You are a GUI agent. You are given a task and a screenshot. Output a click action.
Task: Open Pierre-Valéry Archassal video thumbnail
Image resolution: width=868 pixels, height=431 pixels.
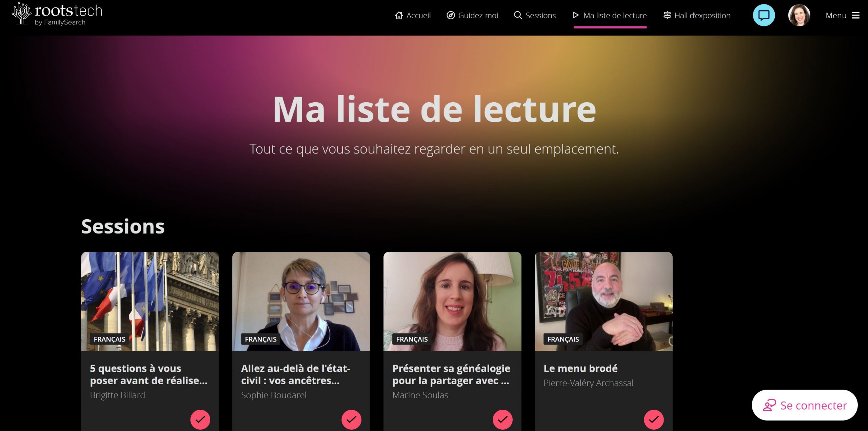[x=604, y=301]
